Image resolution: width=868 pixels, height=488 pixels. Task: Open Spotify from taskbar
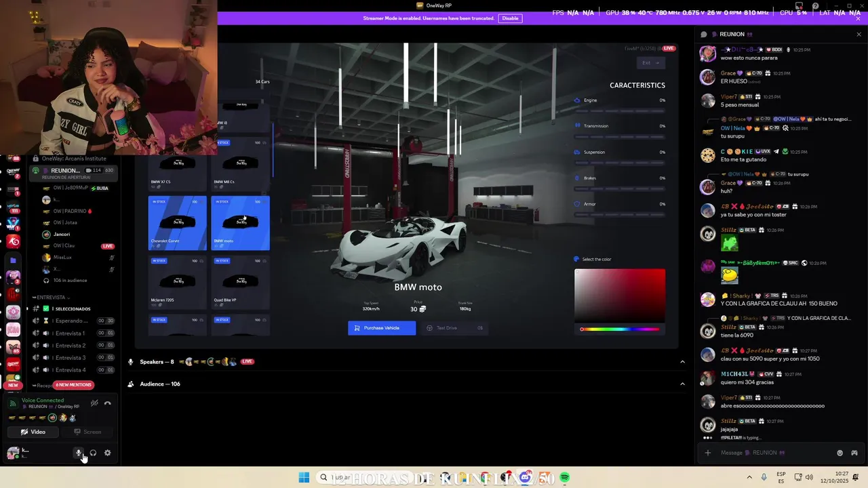(x=564, y=478)
